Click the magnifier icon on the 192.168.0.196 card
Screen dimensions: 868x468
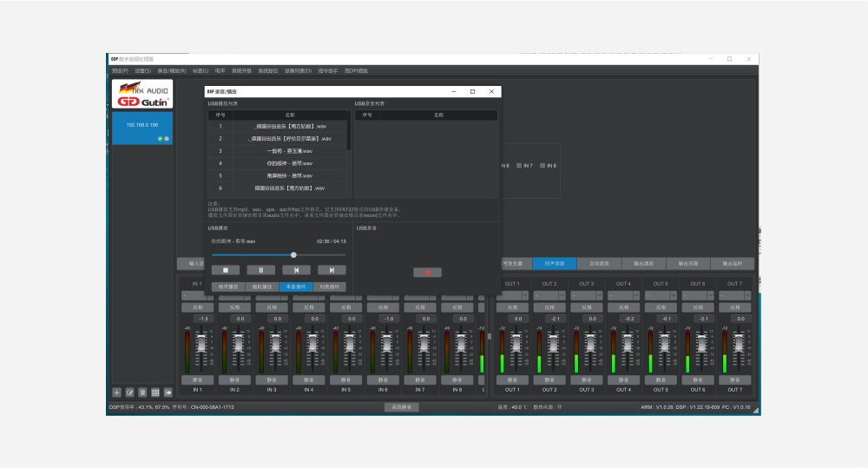167,138
